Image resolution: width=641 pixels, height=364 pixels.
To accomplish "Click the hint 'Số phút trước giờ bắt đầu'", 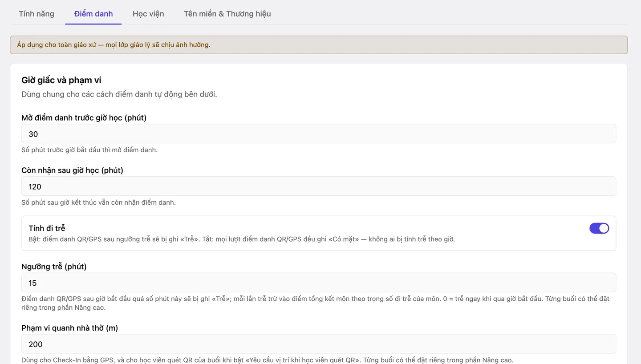I will [89, 150].
